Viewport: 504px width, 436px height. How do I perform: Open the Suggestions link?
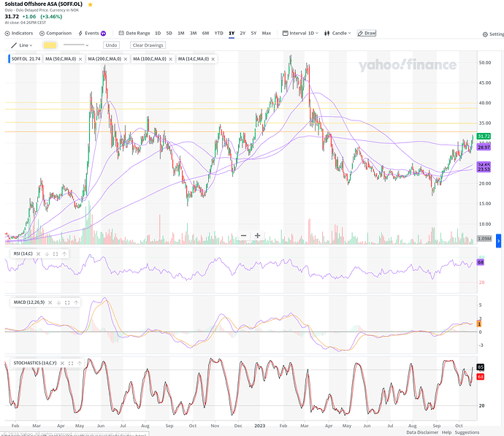pyautogui.click(x=467, y=432)
